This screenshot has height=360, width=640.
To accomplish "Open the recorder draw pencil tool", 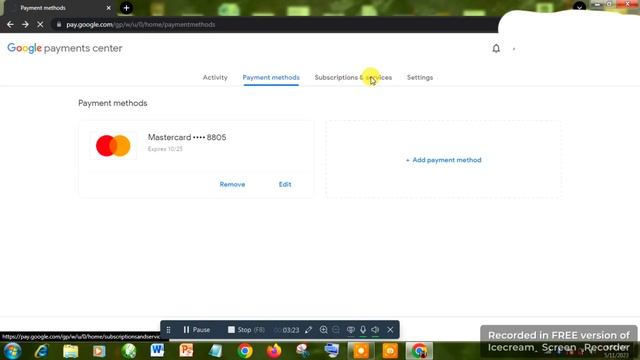I will [309, 330].
